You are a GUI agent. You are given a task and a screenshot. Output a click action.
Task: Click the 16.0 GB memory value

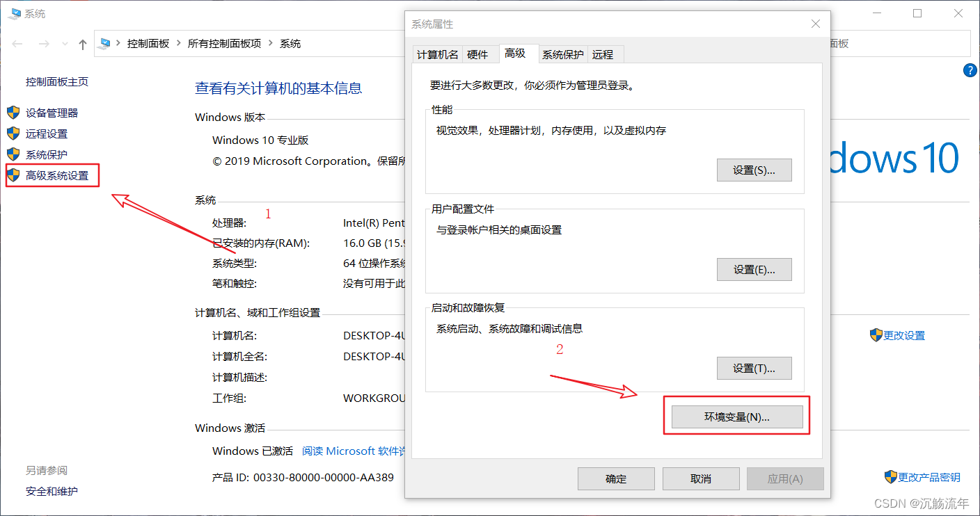coord(374,243)
